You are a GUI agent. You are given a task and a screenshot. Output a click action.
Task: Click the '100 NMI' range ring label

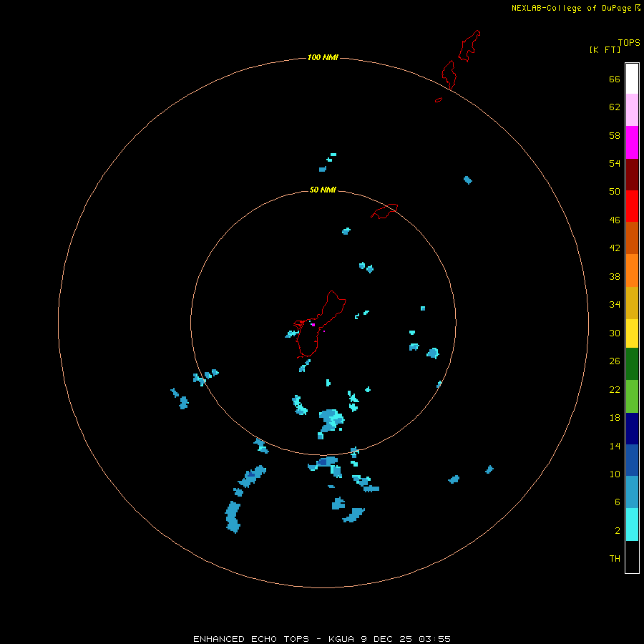(323, 57)
